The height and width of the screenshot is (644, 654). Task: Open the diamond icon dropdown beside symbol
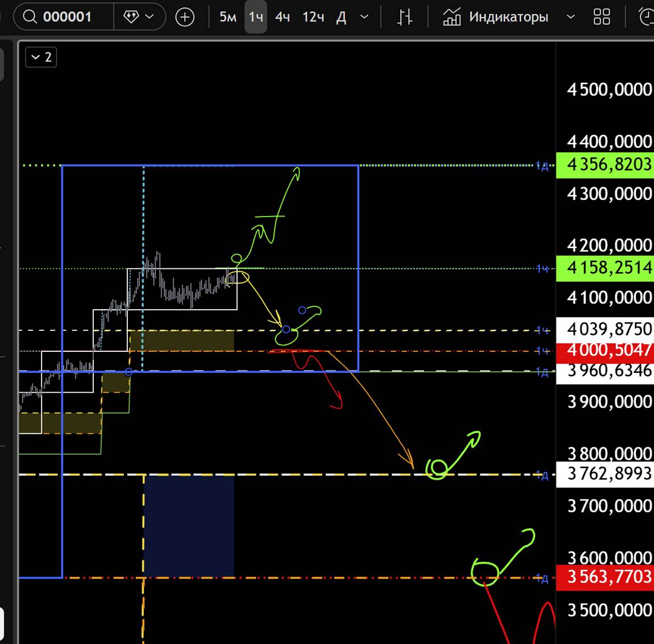click(139, 17)
